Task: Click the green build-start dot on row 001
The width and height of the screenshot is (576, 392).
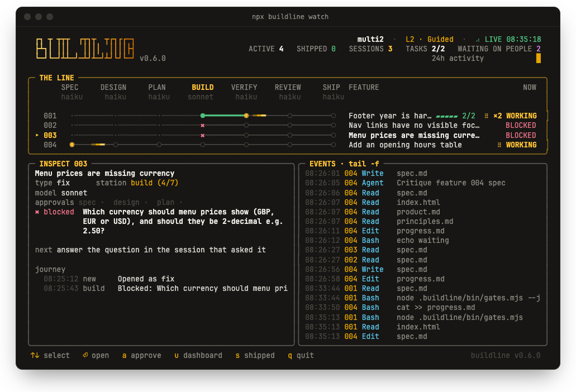Action: [203, 116]
